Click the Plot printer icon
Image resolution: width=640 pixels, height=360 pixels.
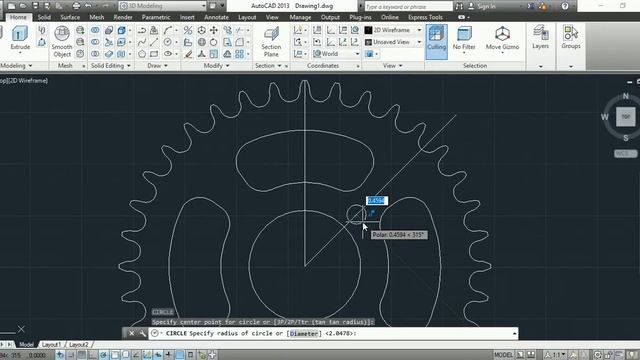[76, 6]
